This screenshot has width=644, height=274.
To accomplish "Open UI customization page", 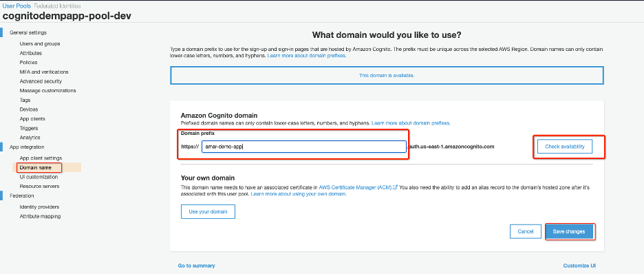I will pos(39,177).
